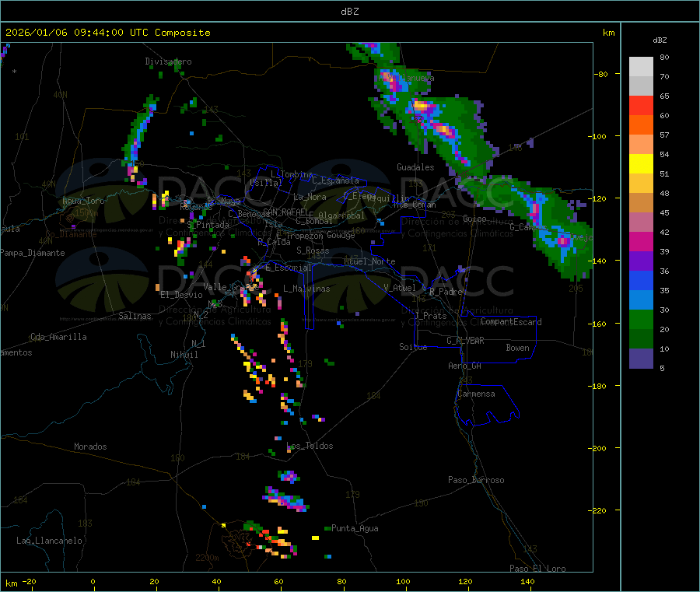Click the 80 dBZ white legend swatch
The width and height of the screenshot is (700, 592).
click(641, 67)
